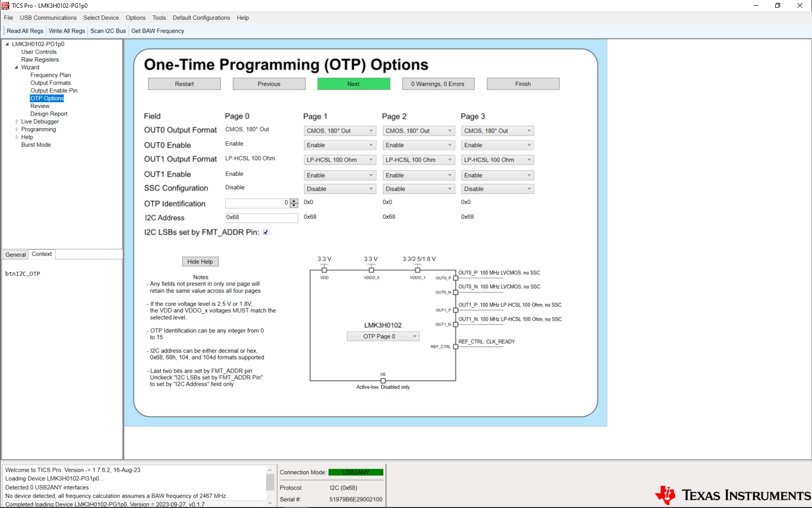Viewport: 812px width, 508px height.
Task: Click the TICS Pro app icon in title bar
Action: click(x=5, y=5)
